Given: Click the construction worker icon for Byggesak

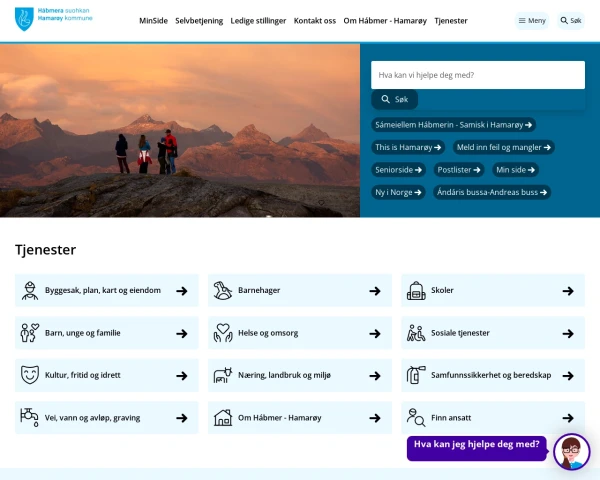Looking at the screenshot, I should point(30,291).
